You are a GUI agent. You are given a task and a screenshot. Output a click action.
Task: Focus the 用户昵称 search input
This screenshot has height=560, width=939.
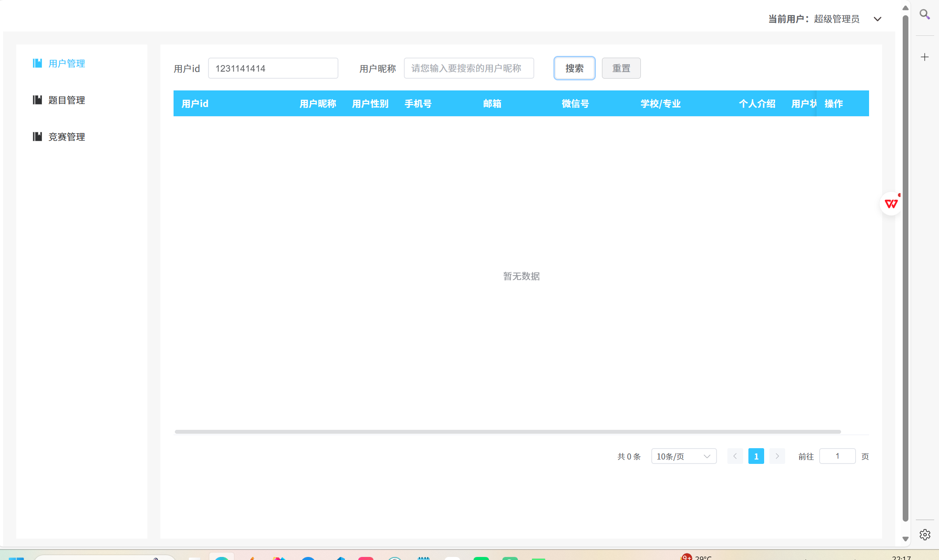point(469,68)
